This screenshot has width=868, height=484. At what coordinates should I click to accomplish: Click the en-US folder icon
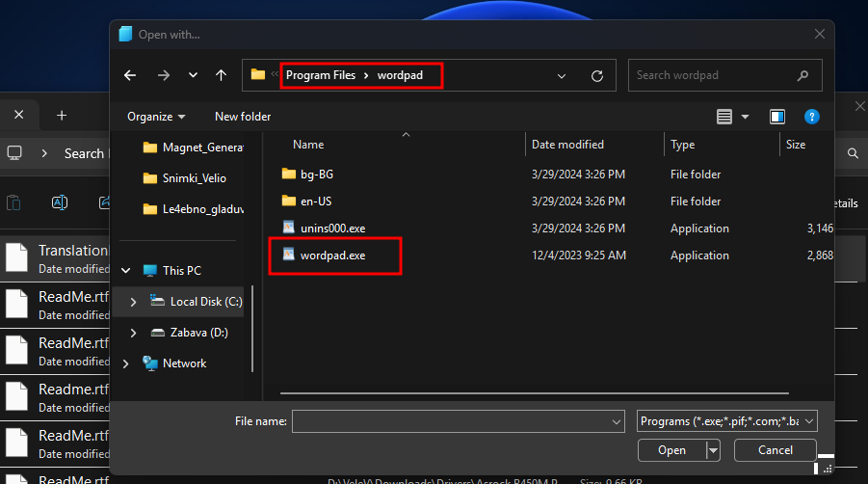288,201
